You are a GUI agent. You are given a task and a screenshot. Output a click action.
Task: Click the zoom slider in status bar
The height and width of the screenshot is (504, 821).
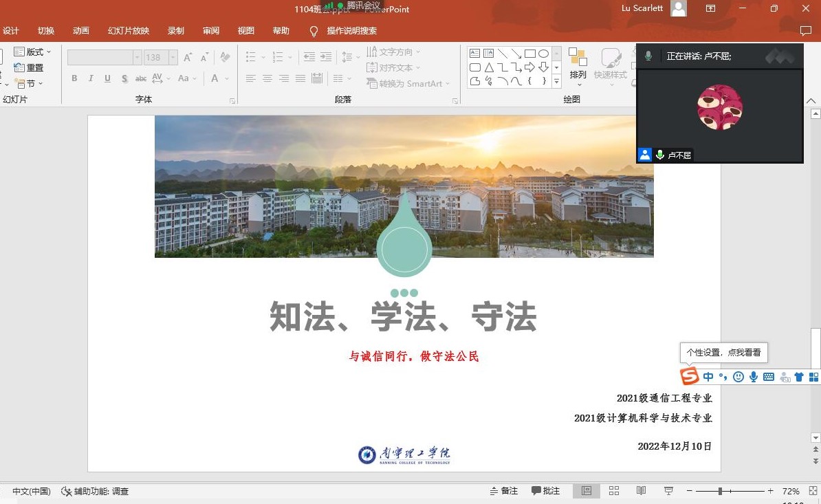(720, 491)
